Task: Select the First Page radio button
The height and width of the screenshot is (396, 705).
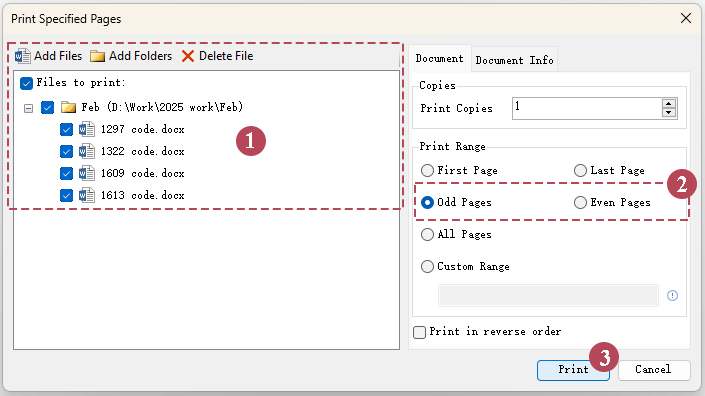Action: coord(427,170)
